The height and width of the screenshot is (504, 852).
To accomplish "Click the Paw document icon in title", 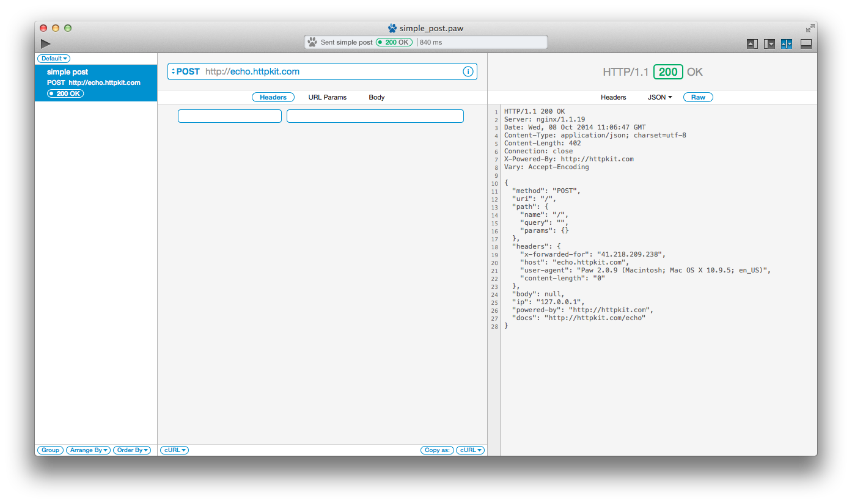I will click(392, 28).
